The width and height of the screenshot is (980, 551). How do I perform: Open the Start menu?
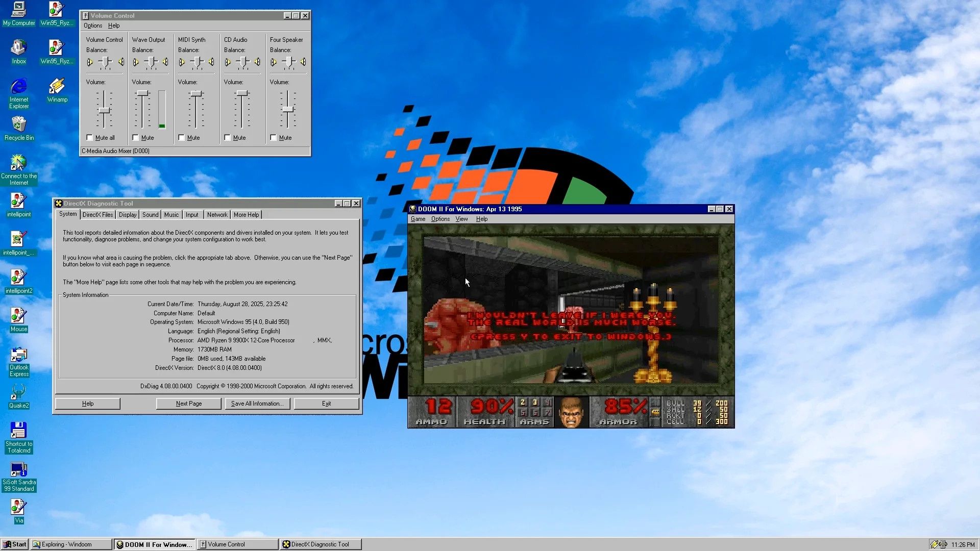[15, 544]
